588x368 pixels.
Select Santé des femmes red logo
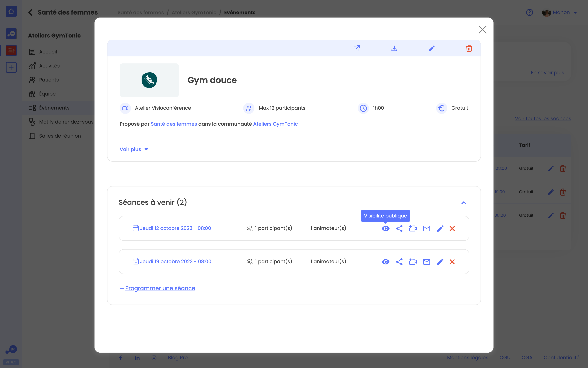11,50
